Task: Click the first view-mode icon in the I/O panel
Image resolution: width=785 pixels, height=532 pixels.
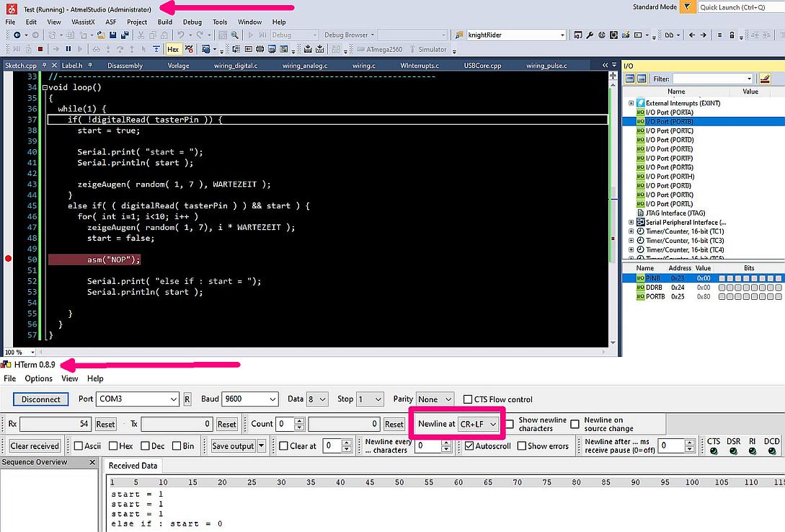Action: 630,79
